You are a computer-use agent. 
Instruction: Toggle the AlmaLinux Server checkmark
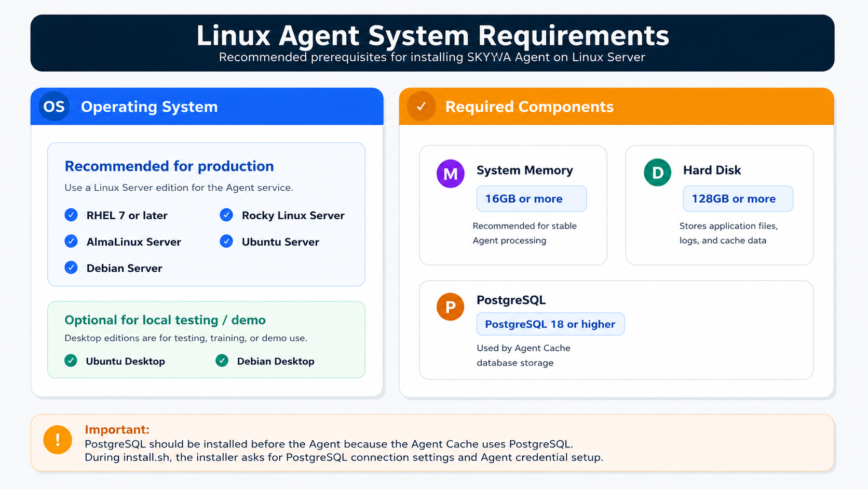click(x=71, y=241)
